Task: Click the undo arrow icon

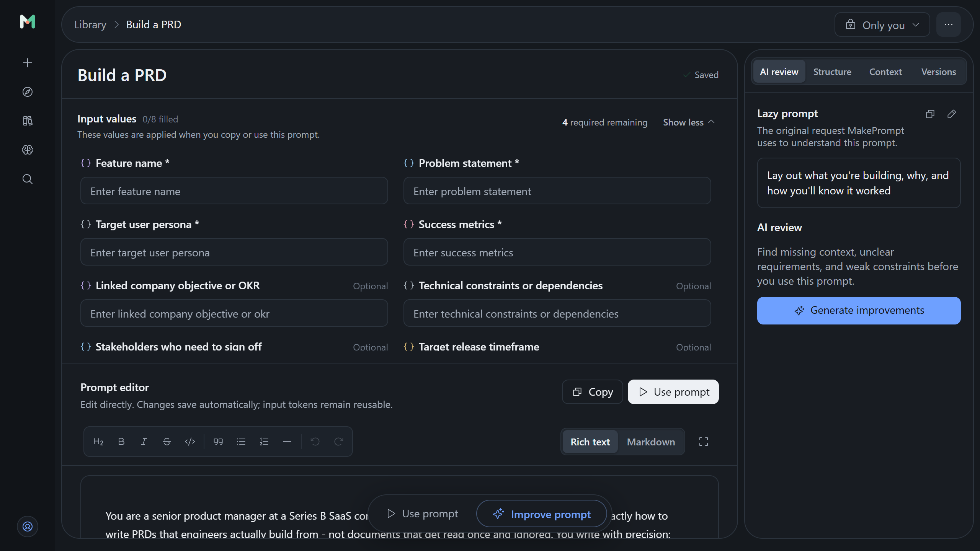Action: (315, 442)
